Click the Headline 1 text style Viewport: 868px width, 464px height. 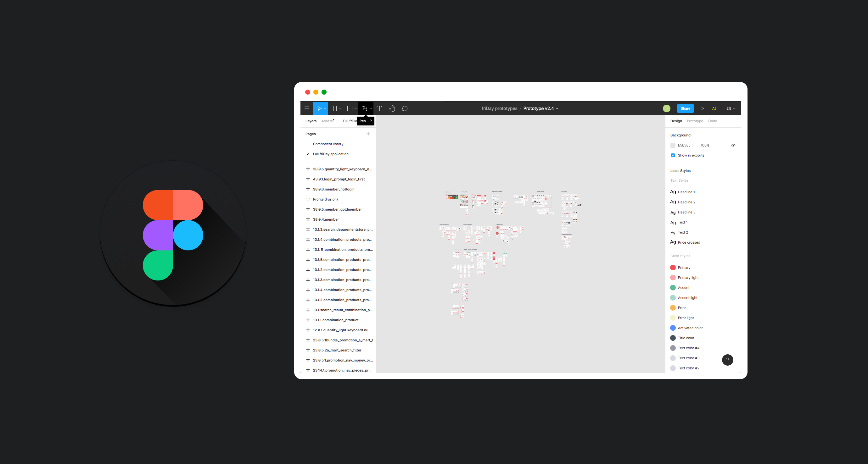(687, 191)
